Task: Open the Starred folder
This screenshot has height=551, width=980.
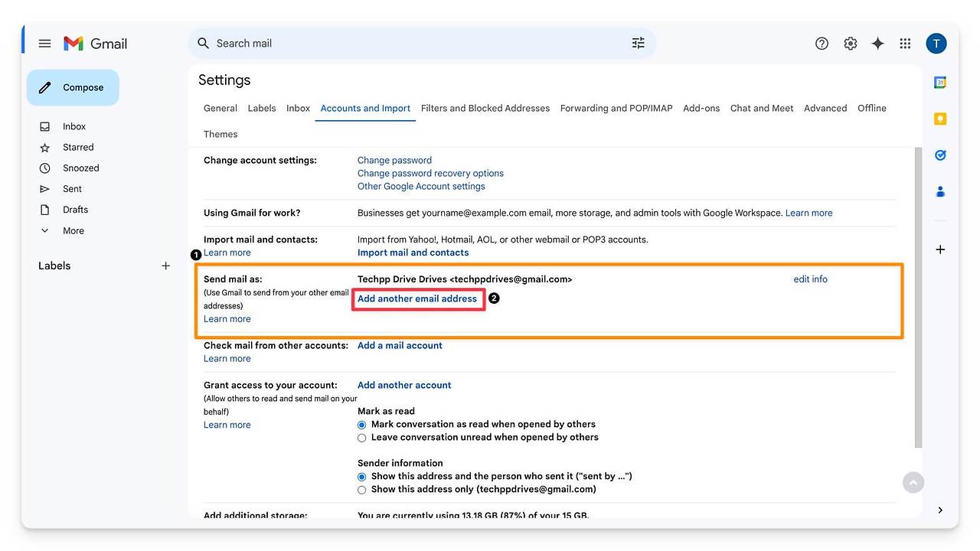Action: click(x=78, y=147)
